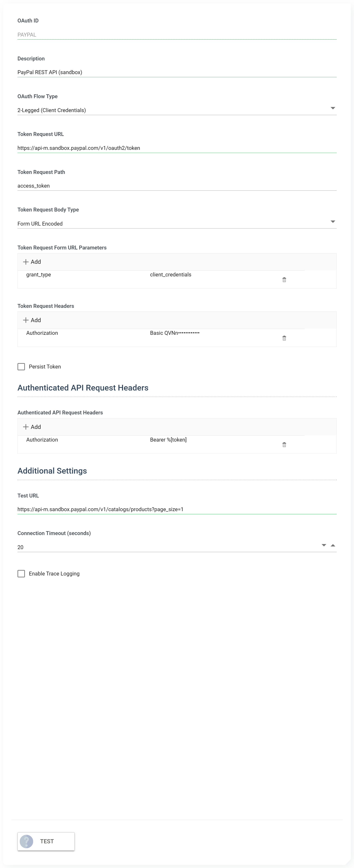
Task: Decrease the Connection Timeout value
Action: click(324, 545)
